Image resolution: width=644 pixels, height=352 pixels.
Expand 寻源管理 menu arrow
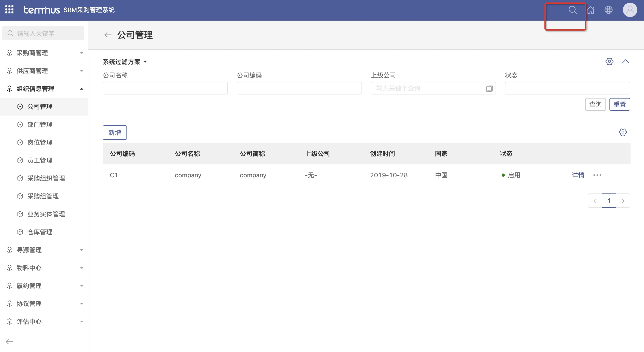point(81,250)
